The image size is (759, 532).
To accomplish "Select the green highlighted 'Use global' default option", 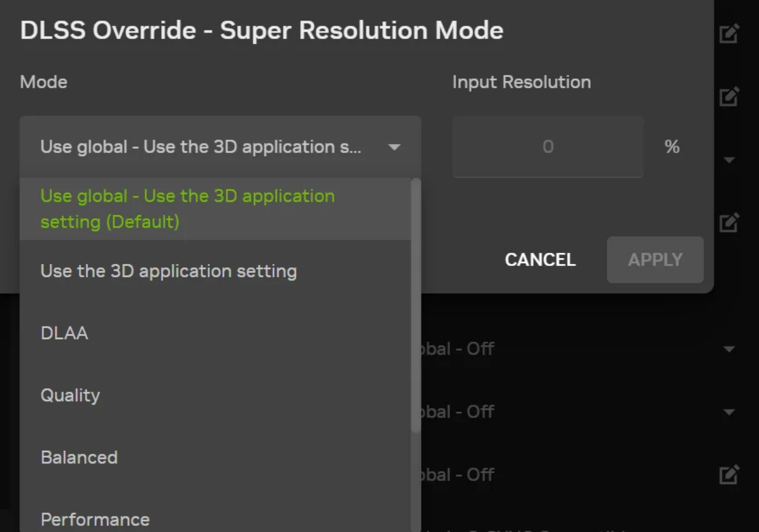I will (x=215, y=209).
